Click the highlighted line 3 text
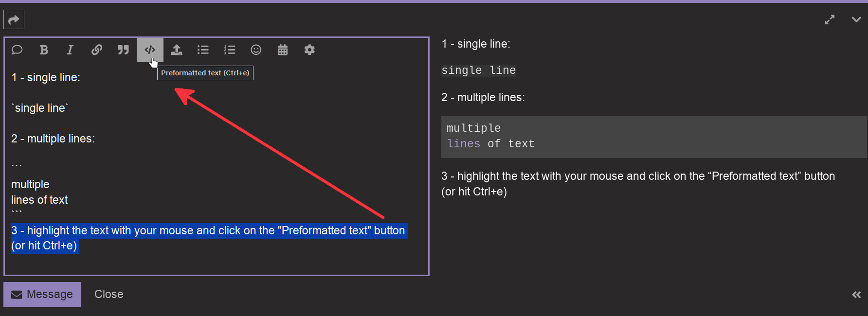The width and height of the screenshot is (868, 316). click(208, 231)
